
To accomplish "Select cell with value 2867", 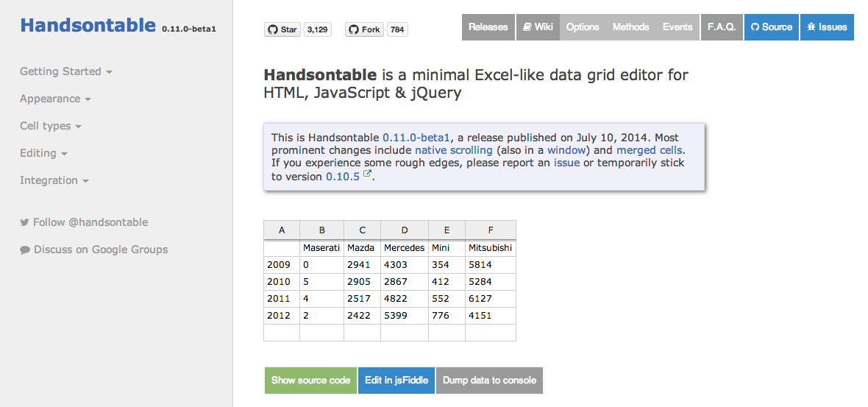I will [405, 282].
